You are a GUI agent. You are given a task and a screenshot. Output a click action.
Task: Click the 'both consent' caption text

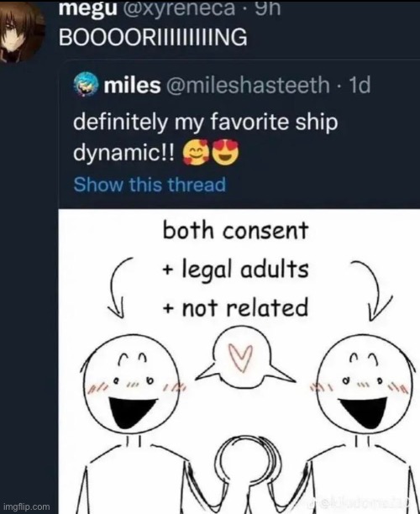coord(236,230)
